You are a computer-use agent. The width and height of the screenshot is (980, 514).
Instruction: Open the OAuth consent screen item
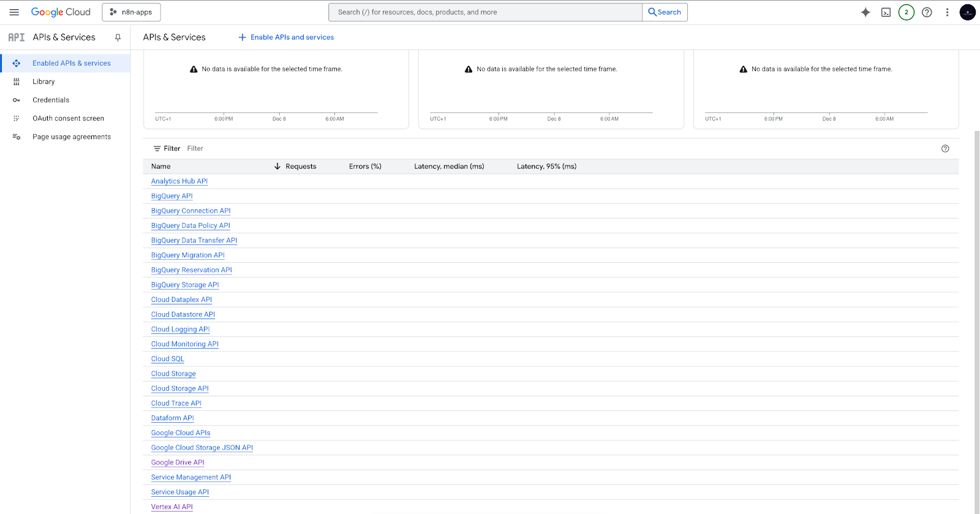point(65,118)
